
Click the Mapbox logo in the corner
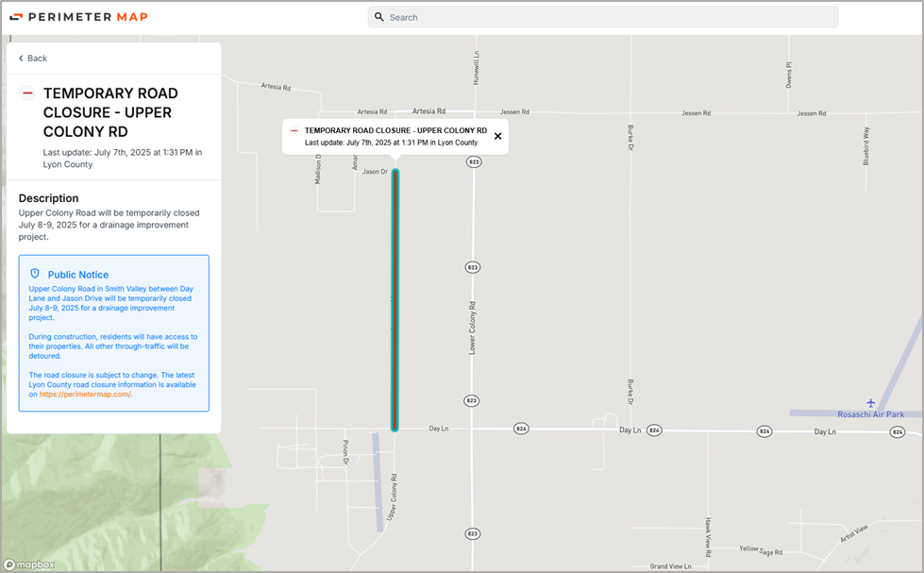click(x=28, y=564)
